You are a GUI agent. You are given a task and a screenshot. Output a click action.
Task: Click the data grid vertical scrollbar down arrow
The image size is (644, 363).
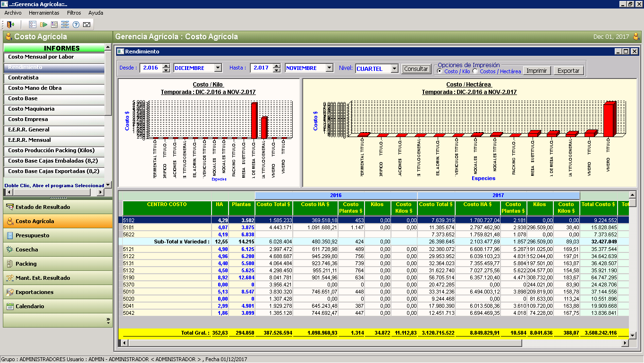point(632,335)
